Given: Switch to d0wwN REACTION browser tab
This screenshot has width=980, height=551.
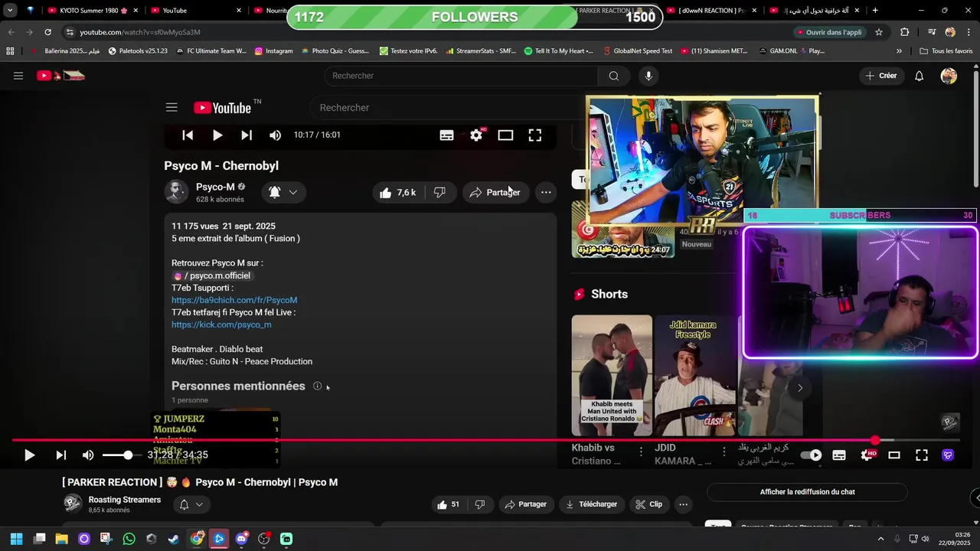Looking at the screenshot, I should pos(710,11).
